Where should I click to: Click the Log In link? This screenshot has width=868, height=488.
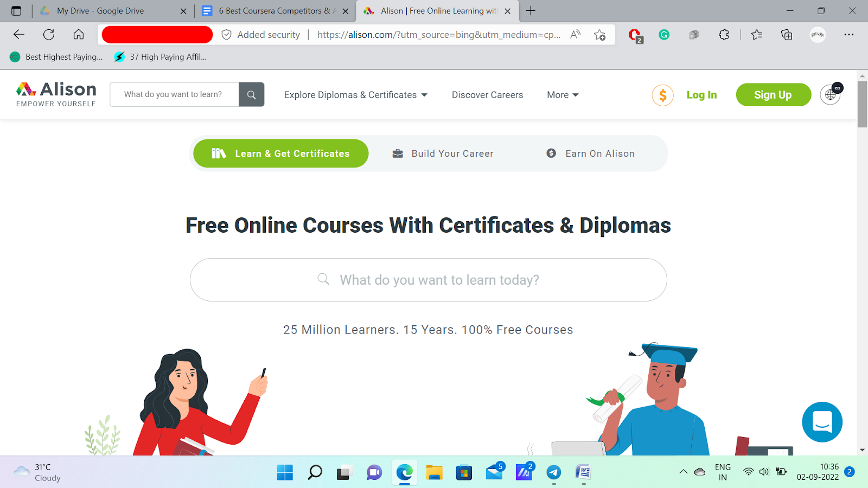point(701,95)
